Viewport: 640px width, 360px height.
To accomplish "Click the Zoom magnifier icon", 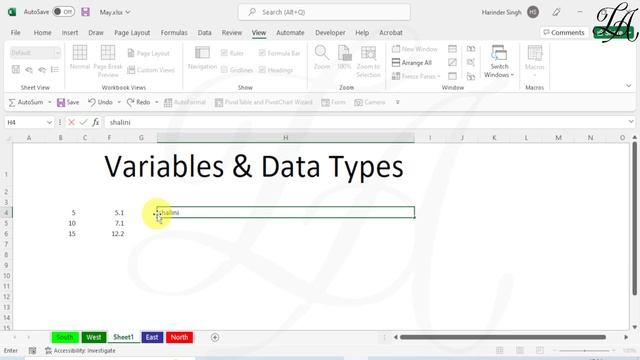I will 322,57.
